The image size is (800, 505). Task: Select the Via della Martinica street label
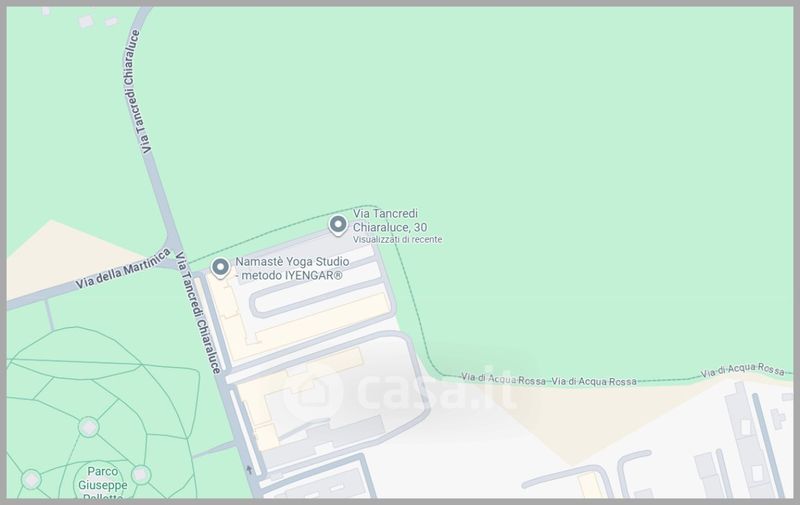[123, 268]
